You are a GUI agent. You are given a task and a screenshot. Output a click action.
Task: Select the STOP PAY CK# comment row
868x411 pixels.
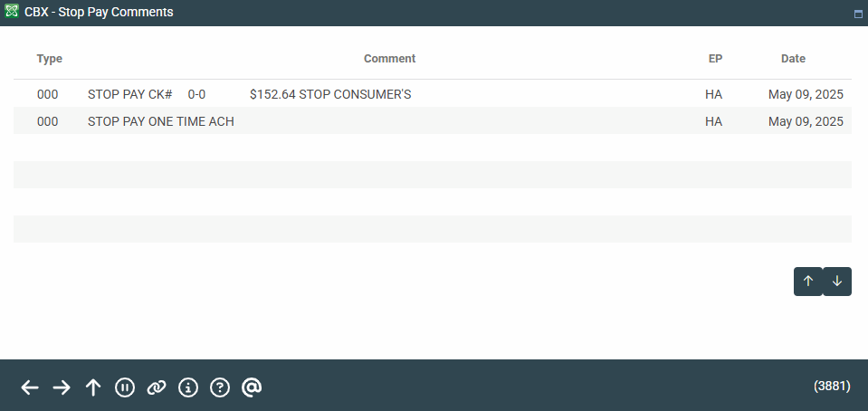pos(129,94)
